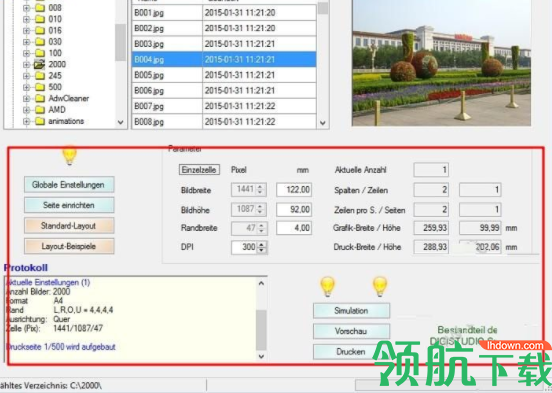The image size is (552, 393).
Task: Expand the 245 folder node
Action: click(26, 76)
